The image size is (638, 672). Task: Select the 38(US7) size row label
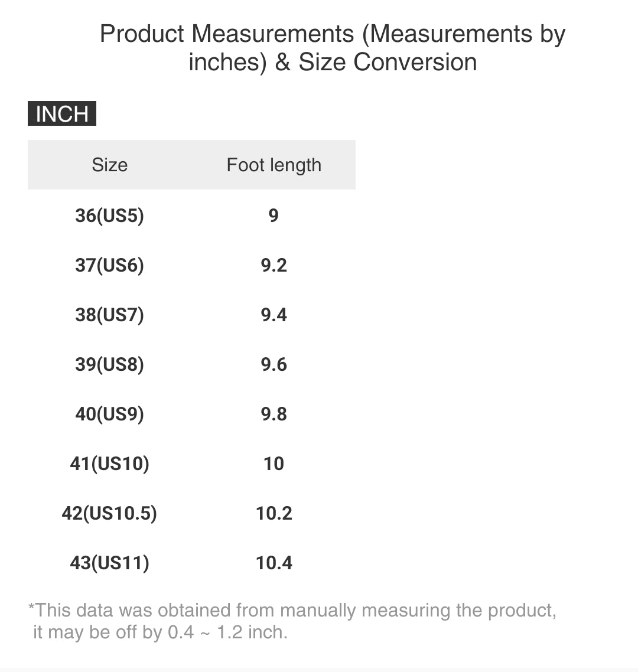coord(109,315)
